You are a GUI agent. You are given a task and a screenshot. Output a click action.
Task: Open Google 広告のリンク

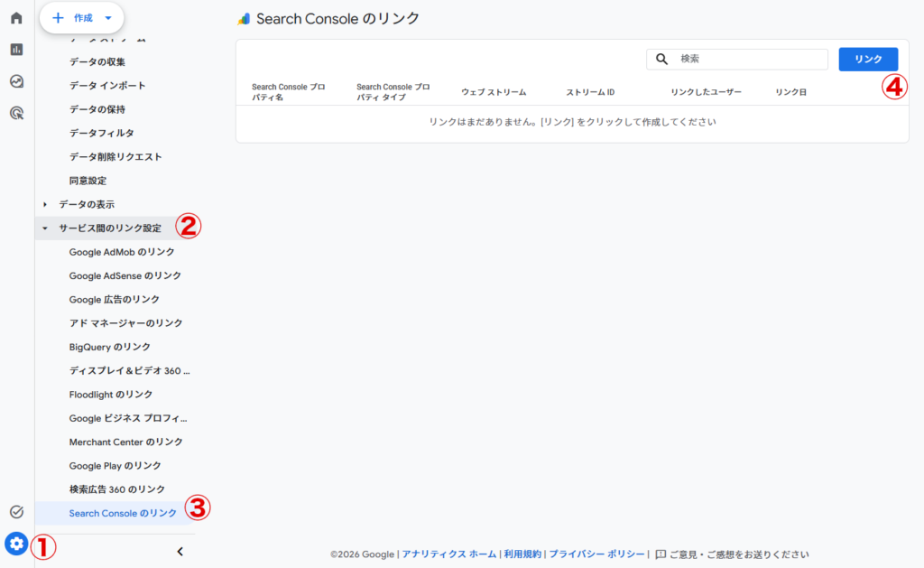click(115, 300)
